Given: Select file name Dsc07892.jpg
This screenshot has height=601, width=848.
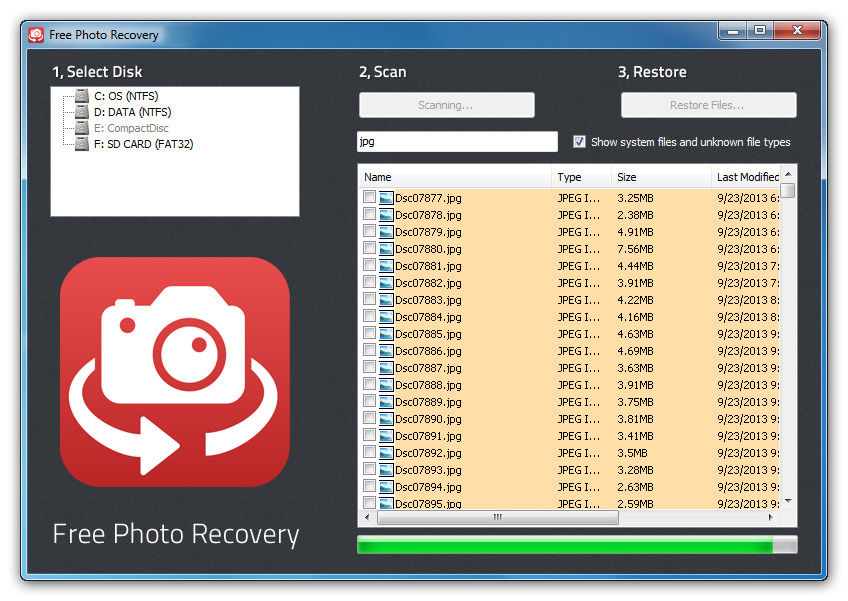Looking at the screenshot, I should [x=428, y=453].
